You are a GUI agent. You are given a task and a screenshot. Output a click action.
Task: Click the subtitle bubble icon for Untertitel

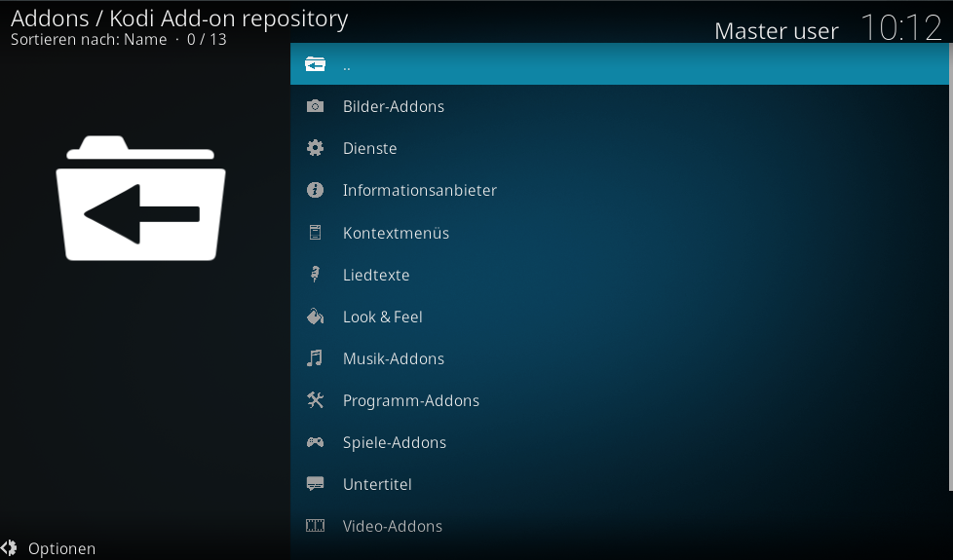315,484
